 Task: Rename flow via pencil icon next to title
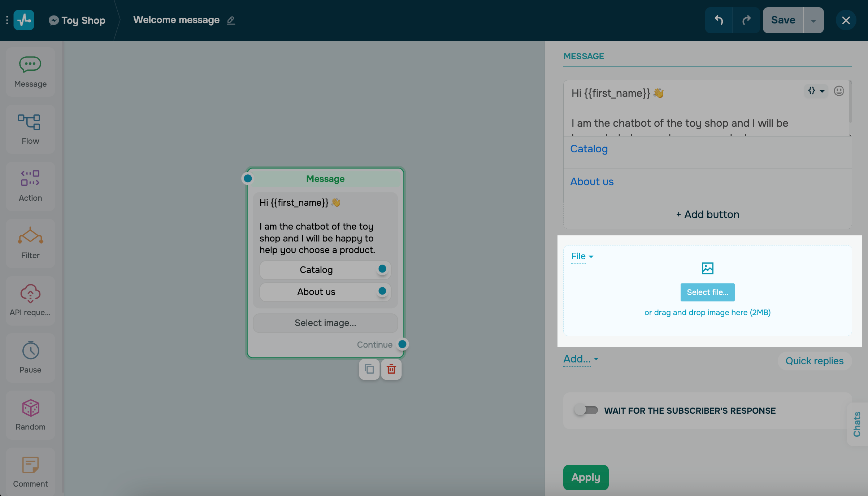tap(231, 20)
